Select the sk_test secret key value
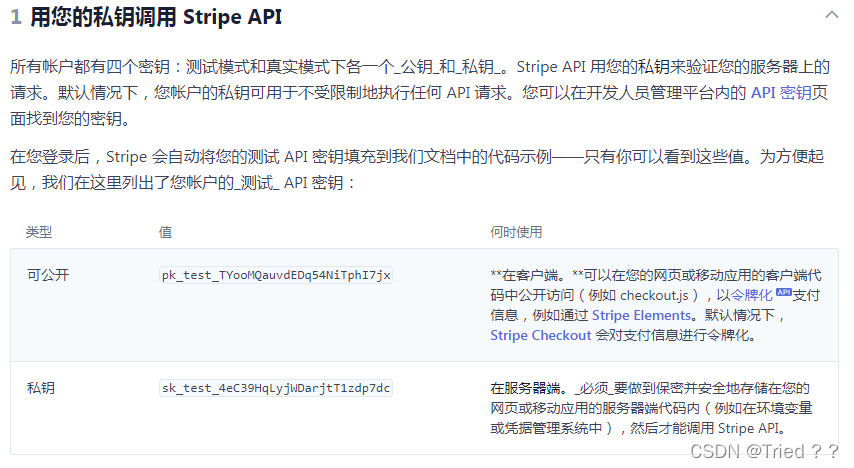854x468 pixels. pos(276,388)
